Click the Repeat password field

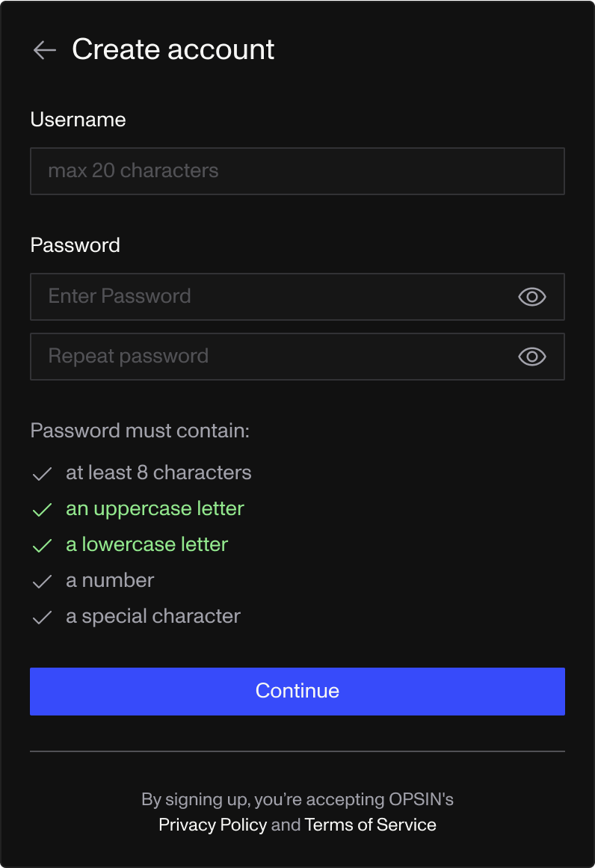269,357
